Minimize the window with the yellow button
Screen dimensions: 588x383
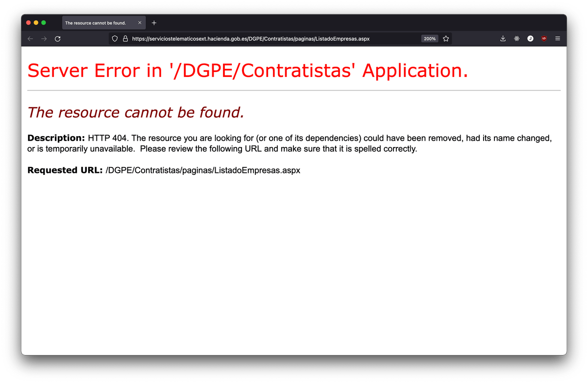tap(36, 23)
